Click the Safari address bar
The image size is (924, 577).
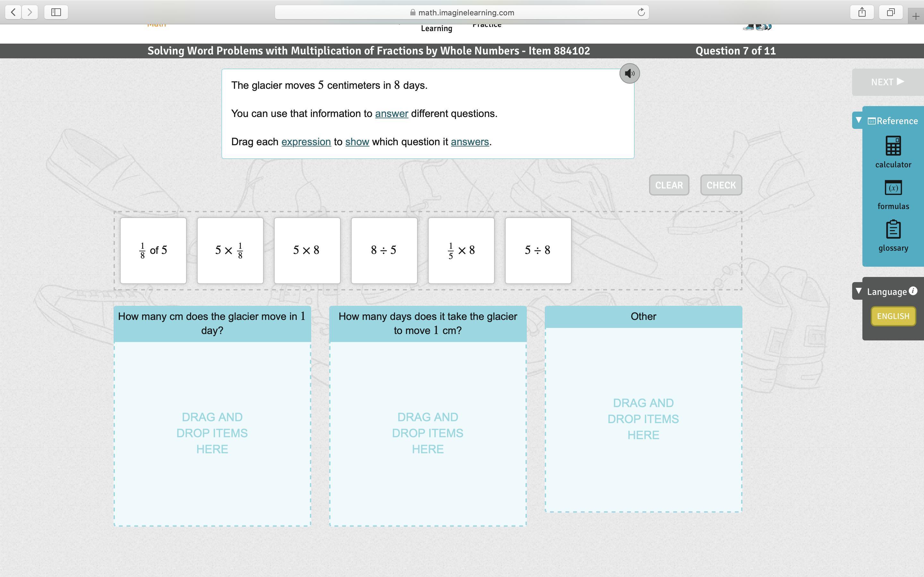point(462,12)
